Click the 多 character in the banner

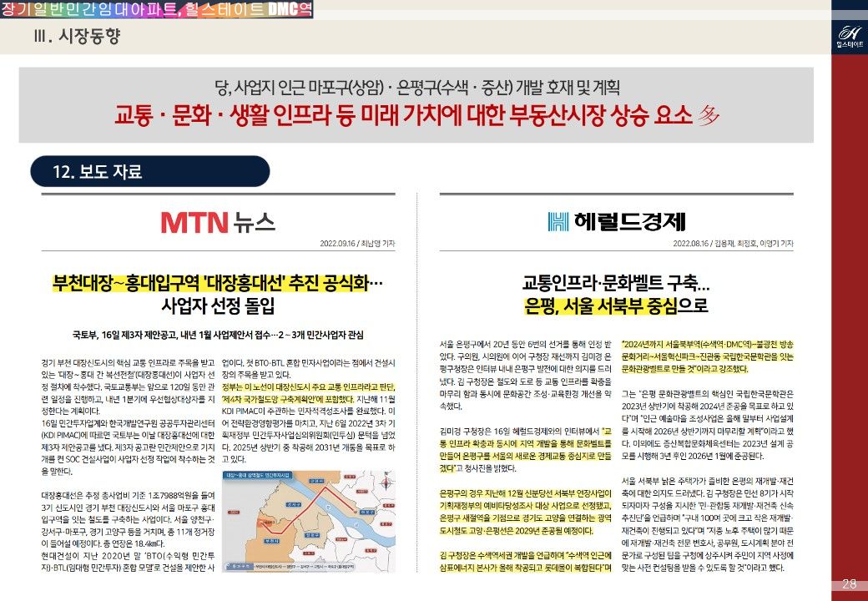[x=709, y=115]
